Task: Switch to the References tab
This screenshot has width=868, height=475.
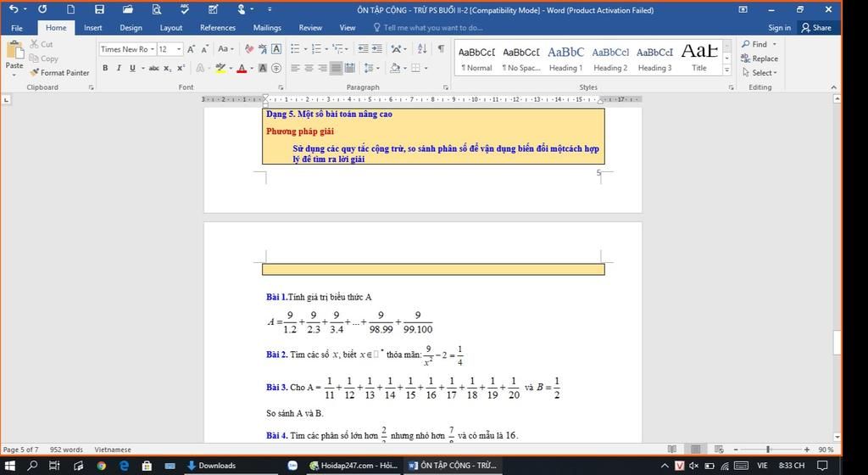Action: point(218,28)
